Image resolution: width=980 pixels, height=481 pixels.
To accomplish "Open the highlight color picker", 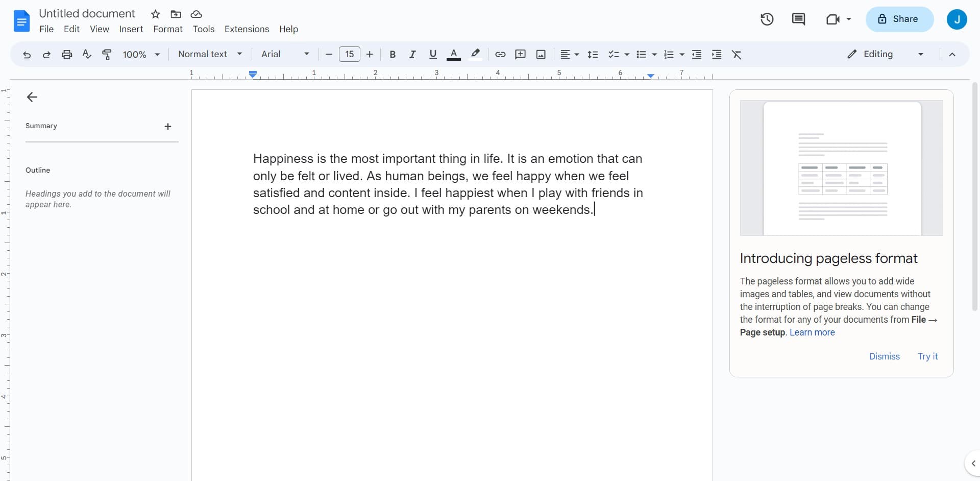I will point(475,55).
